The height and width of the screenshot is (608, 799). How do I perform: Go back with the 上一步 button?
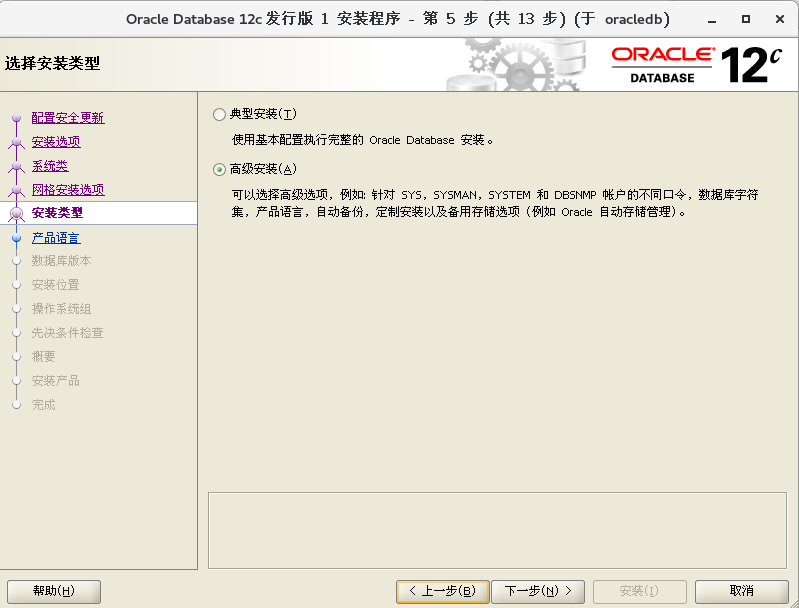click(443, 591)
